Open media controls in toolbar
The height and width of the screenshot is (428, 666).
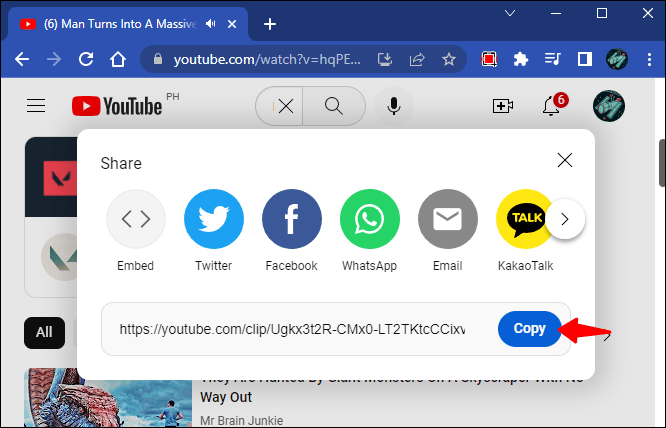point(553,59)
